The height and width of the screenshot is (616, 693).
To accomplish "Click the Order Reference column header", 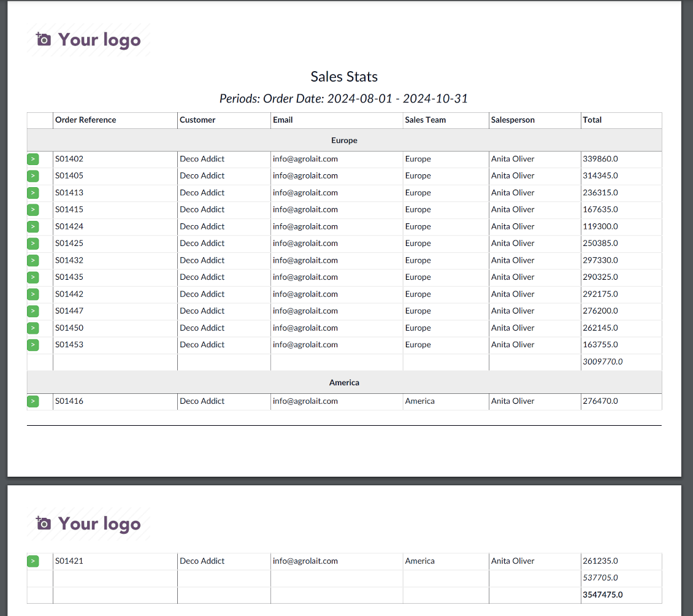I will (x=86, y=120).
